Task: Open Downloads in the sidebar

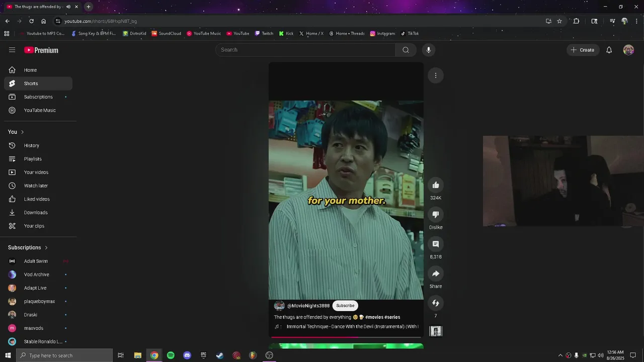Action: point(38,212)
